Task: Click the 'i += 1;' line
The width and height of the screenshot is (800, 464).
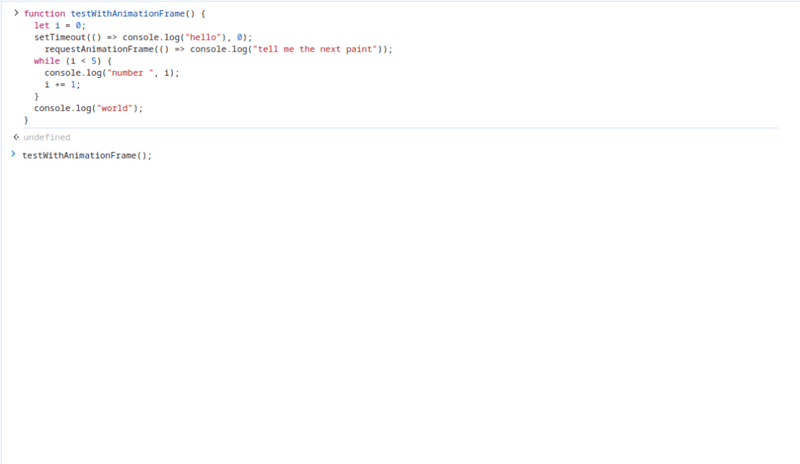Action: coord(62,85)
